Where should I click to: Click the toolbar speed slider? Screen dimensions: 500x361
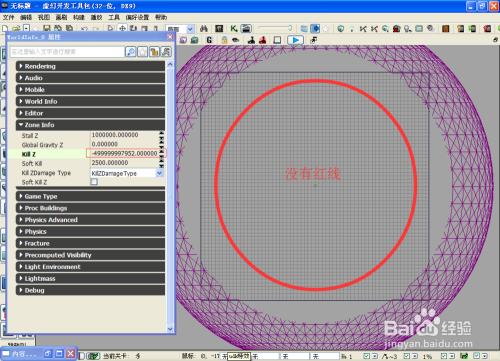tap(276, 28)
